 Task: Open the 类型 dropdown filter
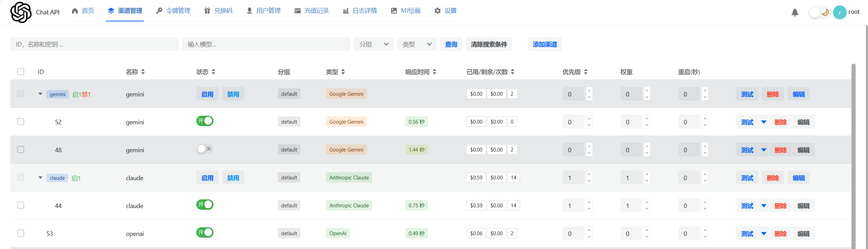pyautogui.click(x=417, y=44)
